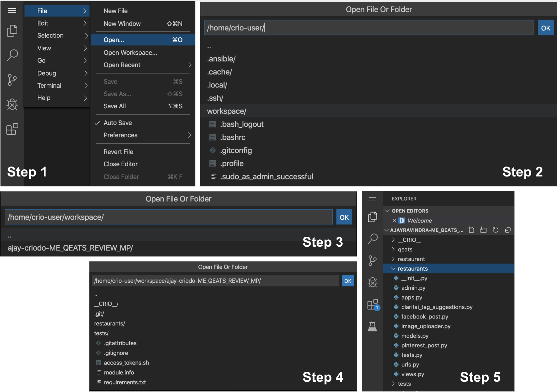
Task: Open hamburger menu in Step 1 panel
Action: [x=12, y=11]
